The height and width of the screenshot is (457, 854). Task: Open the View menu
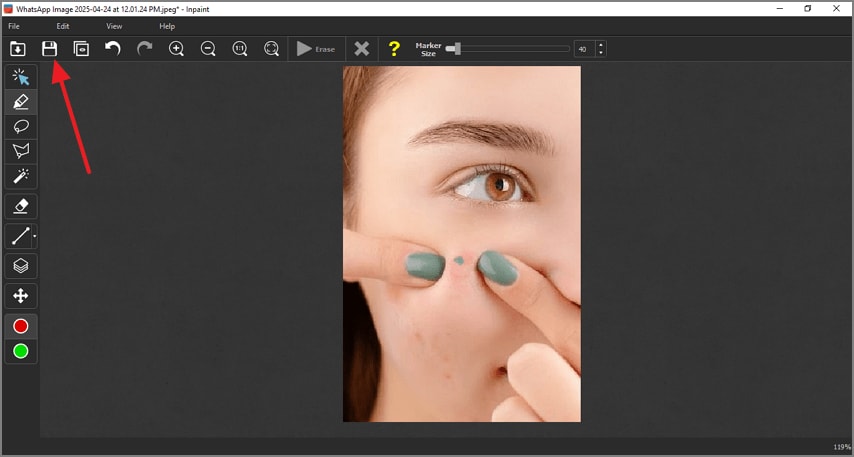point(114,26)
